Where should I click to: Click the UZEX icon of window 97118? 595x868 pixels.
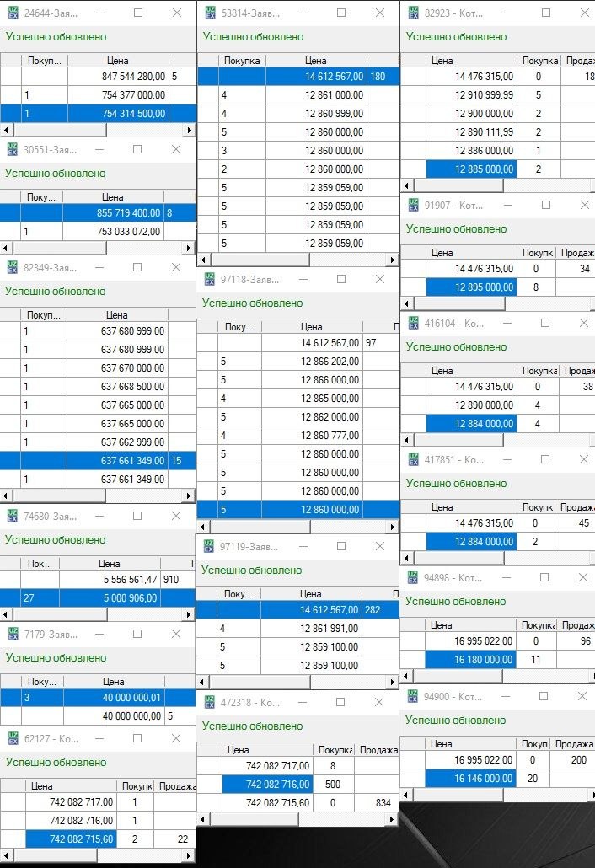tap(208, 280)
